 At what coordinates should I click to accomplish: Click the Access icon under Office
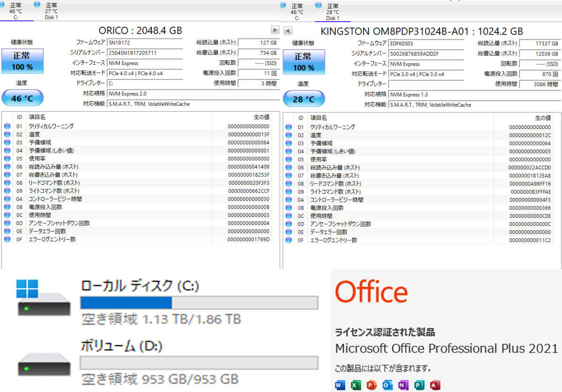pos(435,385)
